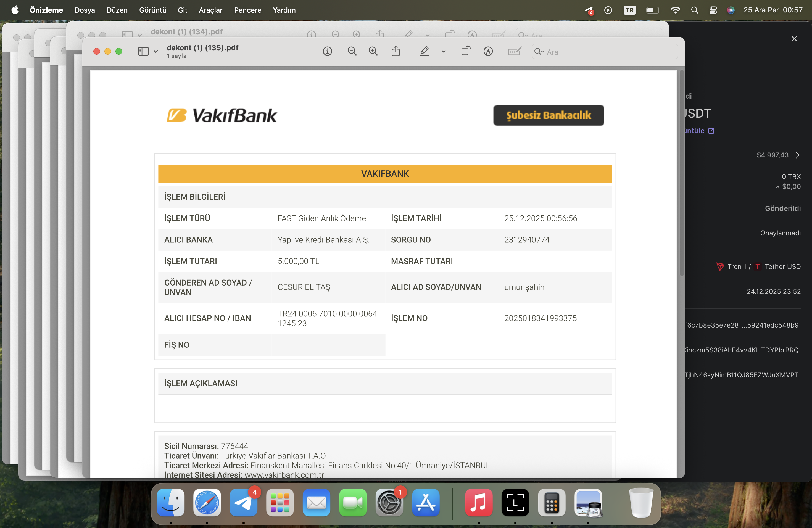Open the Görüntü menu
The width and height of the screenshot is (812, 528).
pos(152,10)
